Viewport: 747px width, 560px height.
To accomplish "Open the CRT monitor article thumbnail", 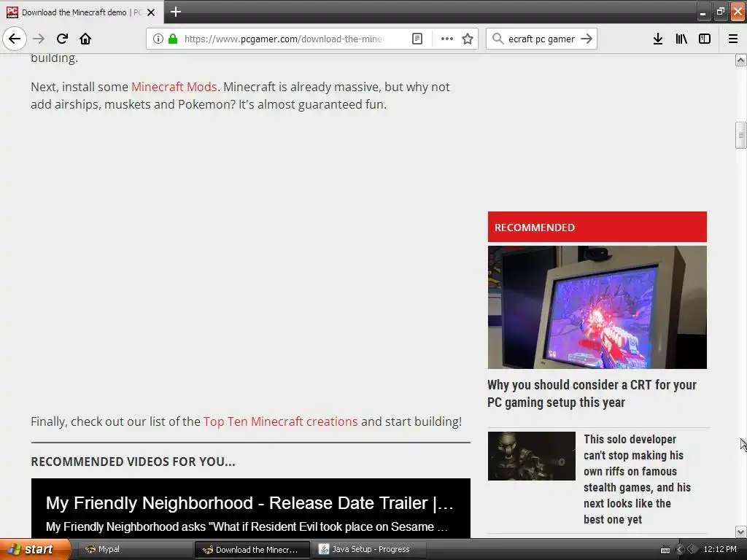I will point(597,307).
